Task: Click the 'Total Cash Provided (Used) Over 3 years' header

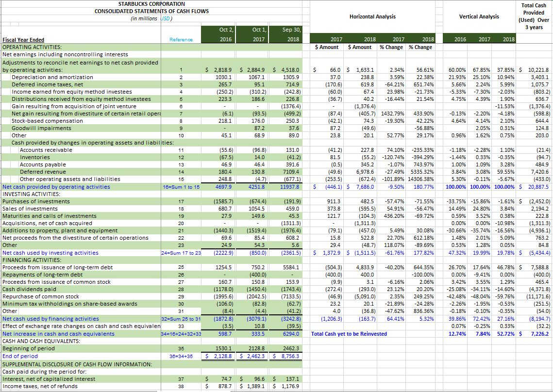Action: coord(534,16)
